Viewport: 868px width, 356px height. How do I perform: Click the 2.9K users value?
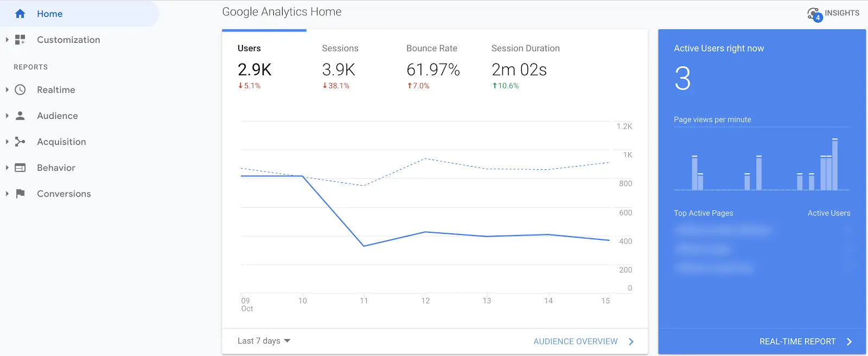(254, 69)
